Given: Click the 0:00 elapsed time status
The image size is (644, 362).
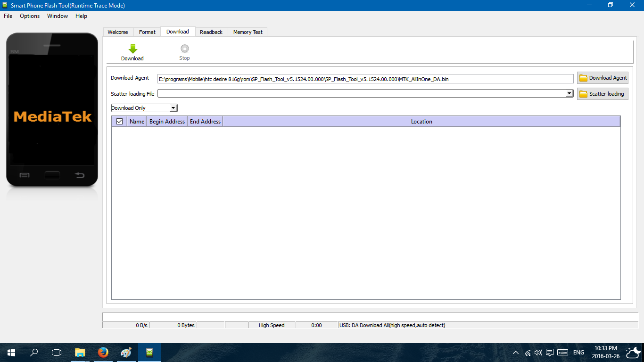Looking at the screenshot, I should coord(316,325).
